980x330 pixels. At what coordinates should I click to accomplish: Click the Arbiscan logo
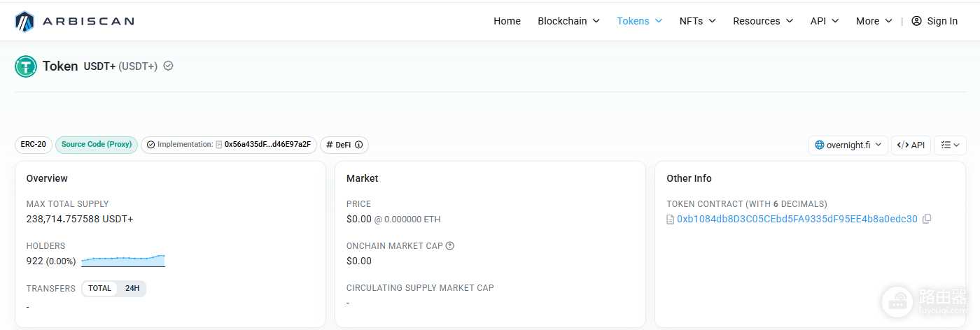(74, 22)
